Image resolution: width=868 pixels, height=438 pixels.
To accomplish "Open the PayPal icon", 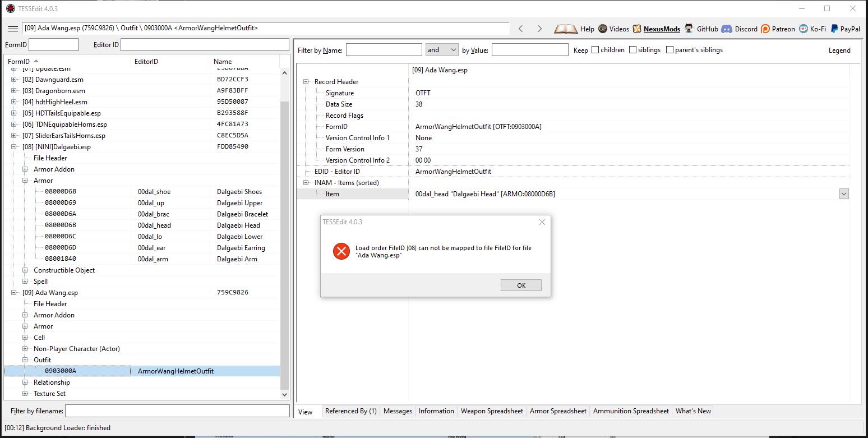I will click(x=834, y=29).
